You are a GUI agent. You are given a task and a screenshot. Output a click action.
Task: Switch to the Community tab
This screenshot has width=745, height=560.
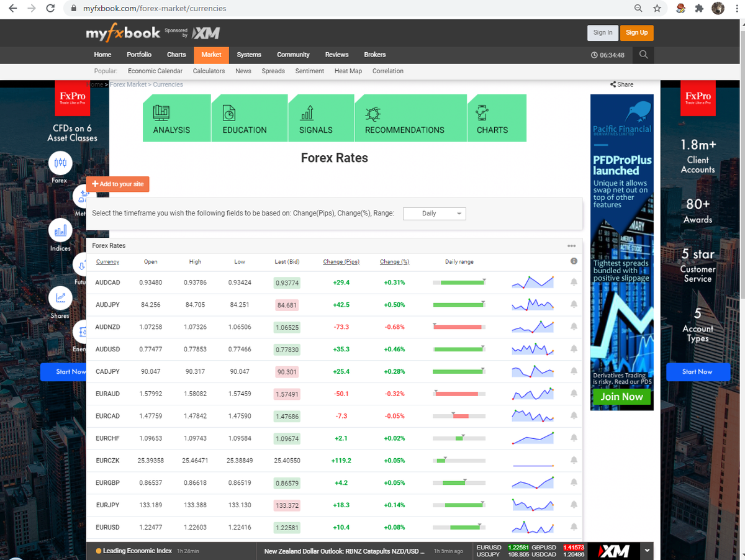coord(293,55)
